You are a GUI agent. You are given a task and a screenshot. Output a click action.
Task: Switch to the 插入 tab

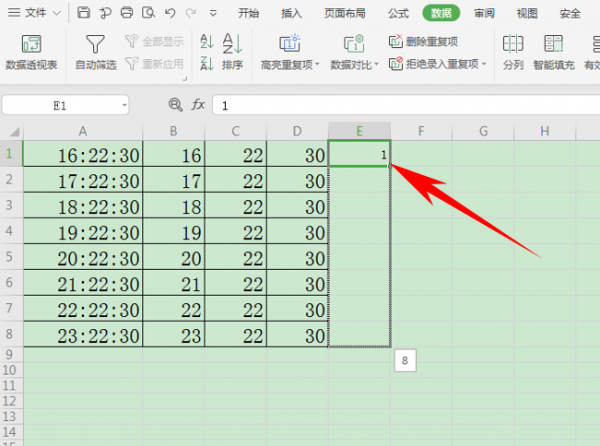291,13
